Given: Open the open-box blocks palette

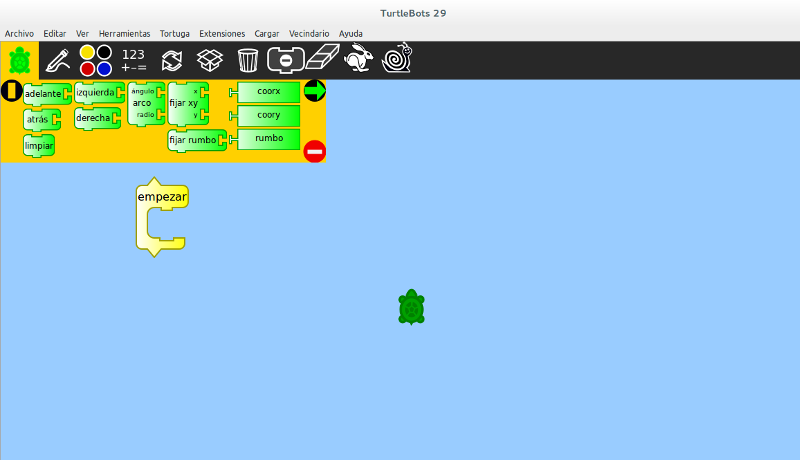Looking at the screenshot, I should tap(209, 60).
